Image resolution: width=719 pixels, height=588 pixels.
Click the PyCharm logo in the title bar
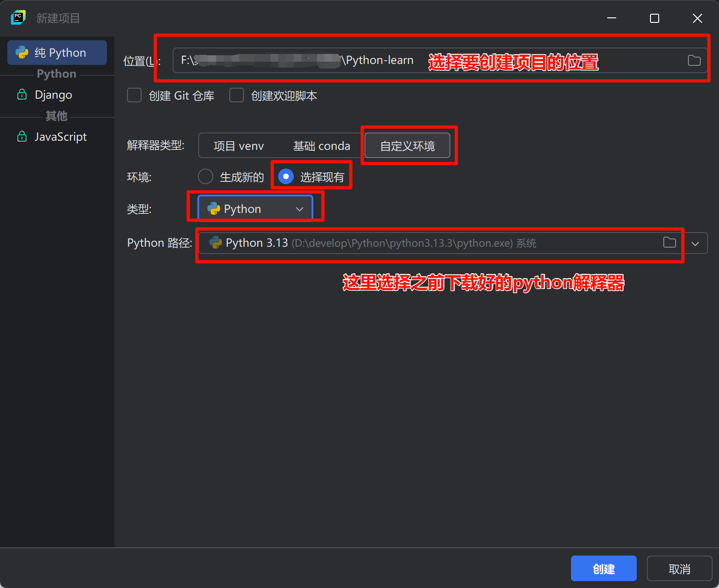coord(18,18)
